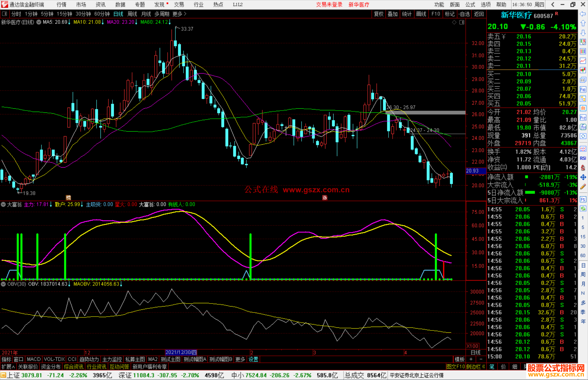Click the 榜 marker below the price chart
588x380 pixels.
pos(68,197)
